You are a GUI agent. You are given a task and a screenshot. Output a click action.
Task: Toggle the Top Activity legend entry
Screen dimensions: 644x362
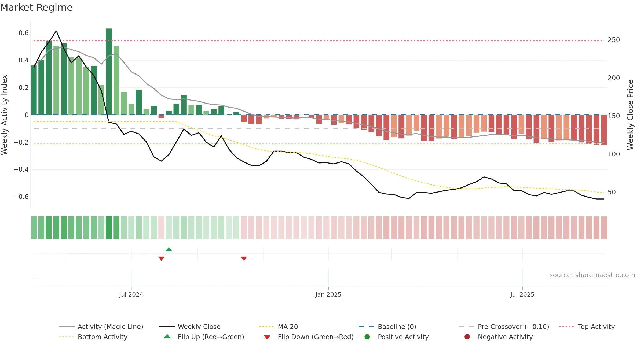coord(587,327)
